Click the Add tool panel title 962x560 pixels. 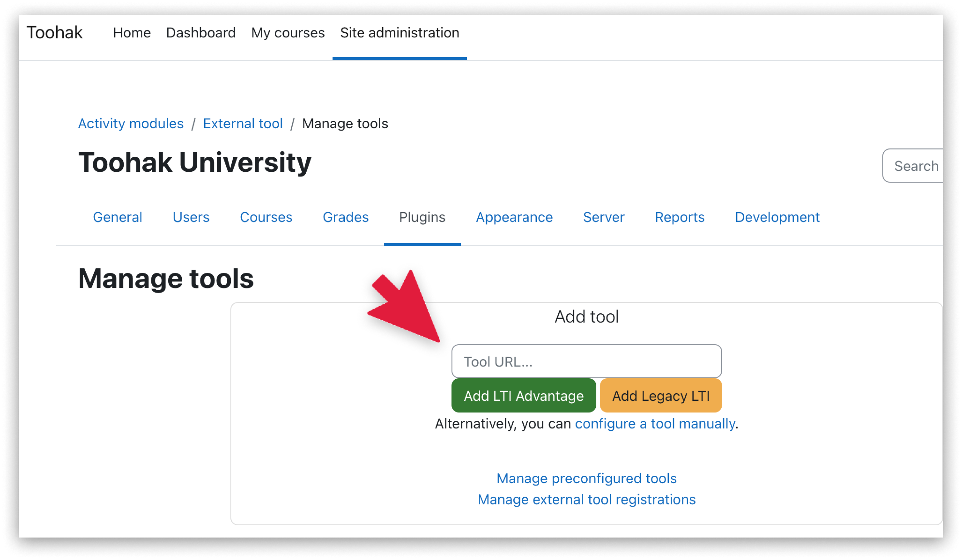[x=587, y=317]
